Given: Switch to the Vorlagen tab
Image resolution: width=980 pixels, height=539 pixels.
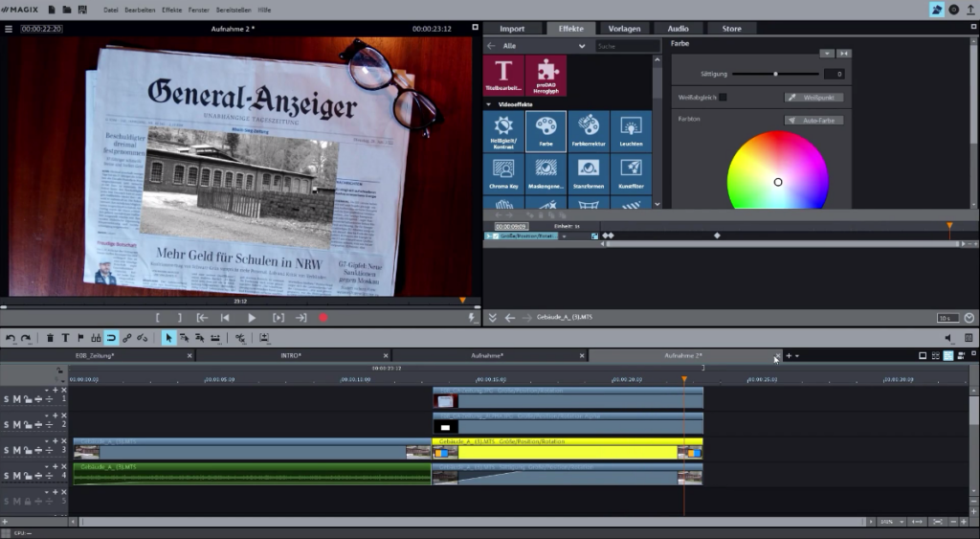Looking at the screenshot, I should click(x=624, y=29).
